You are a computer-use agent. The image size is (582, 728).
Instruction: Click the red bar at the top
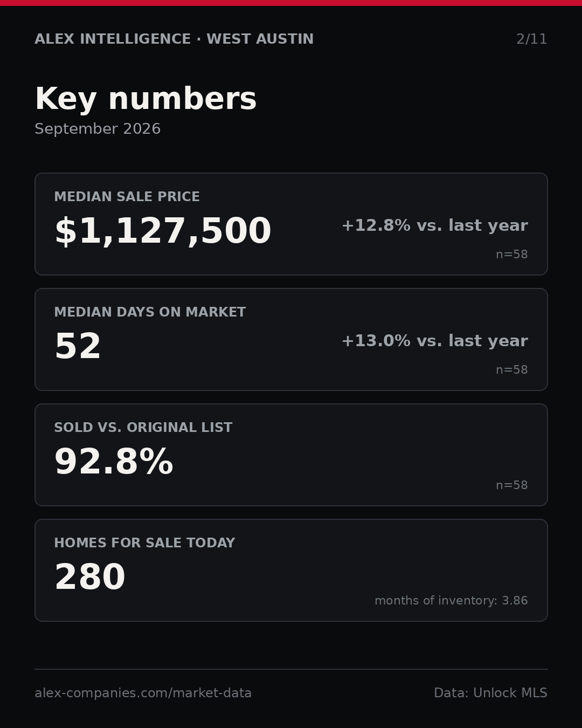pos(291,3)
